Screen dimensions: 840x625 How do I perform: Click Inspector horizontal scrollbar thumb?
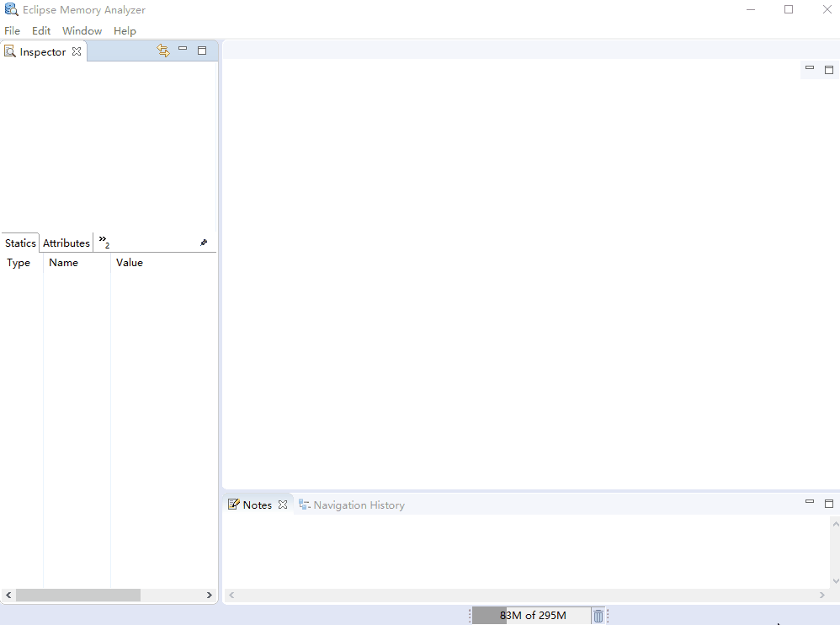[78, 595]
